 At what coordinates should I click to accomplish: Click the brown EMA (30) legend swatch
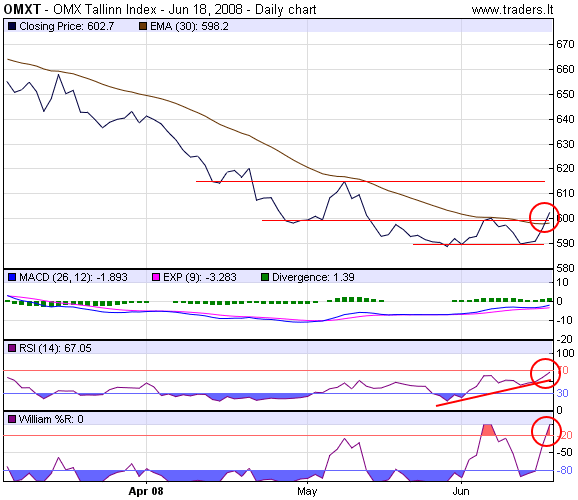[x=143, y=27]
